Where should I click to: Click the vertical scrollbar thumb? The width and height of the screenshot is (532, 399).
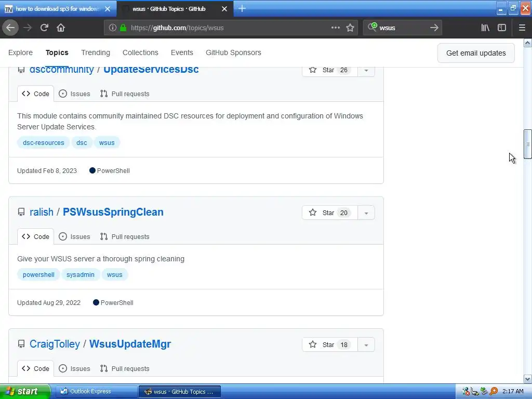coord(527,144)
